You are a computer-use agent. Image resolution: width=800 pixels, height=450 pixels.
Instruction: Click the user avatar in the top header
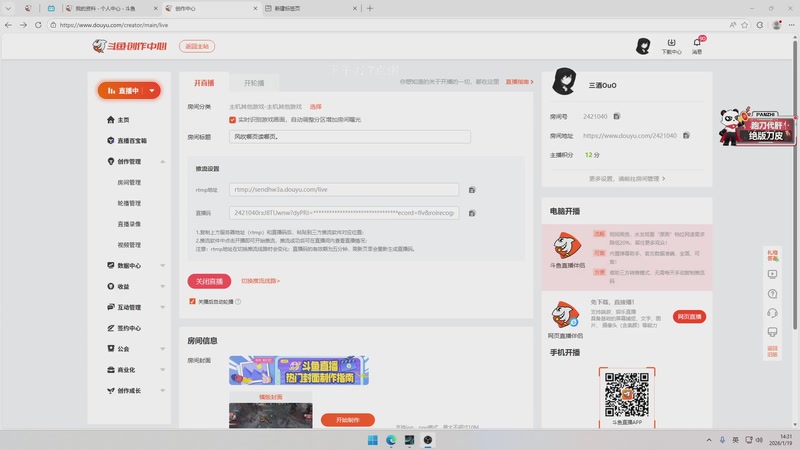point(643,46)
